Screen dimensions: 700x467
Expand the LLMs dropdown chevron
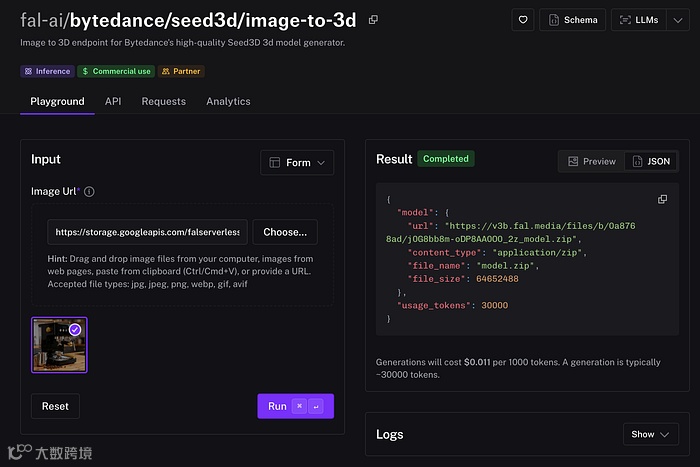pos(678,20)
